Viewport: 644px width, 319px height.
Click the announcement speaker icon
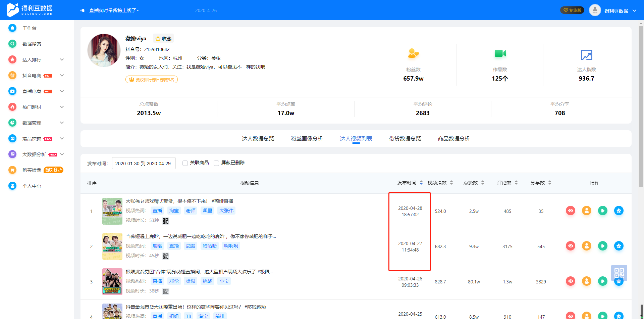click(x=83, y=10)
